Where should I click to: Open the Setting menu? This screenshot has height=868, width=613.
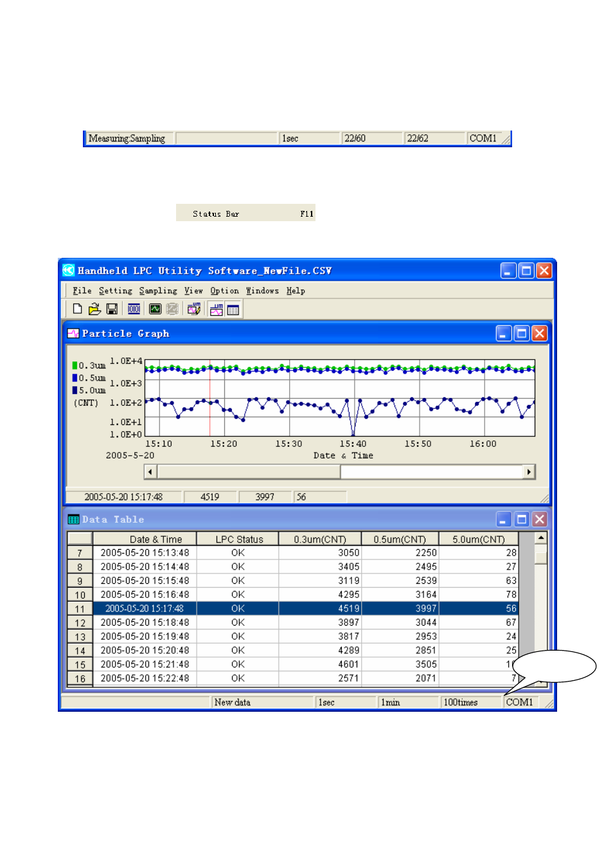point(116,291)
